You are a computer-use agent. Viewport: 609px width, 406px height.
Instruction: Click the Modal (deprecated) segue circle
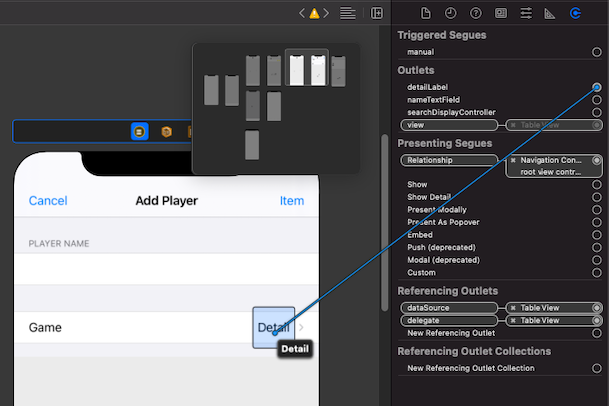tap(597, 260)
